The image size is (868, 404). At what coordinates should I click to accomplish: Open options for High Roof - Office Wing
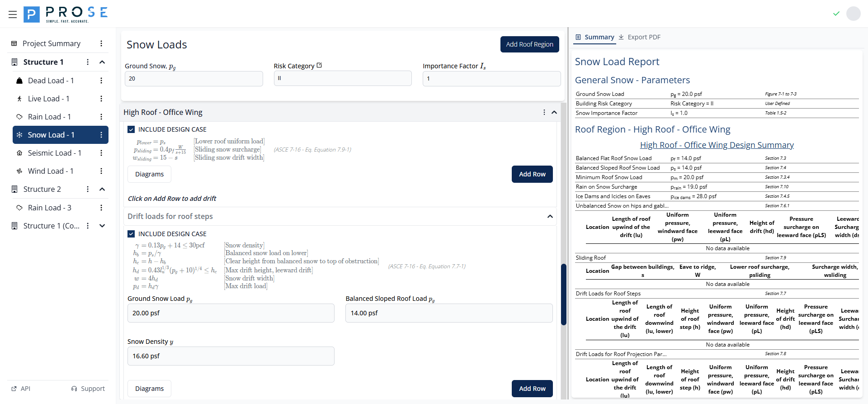[544, 112]
